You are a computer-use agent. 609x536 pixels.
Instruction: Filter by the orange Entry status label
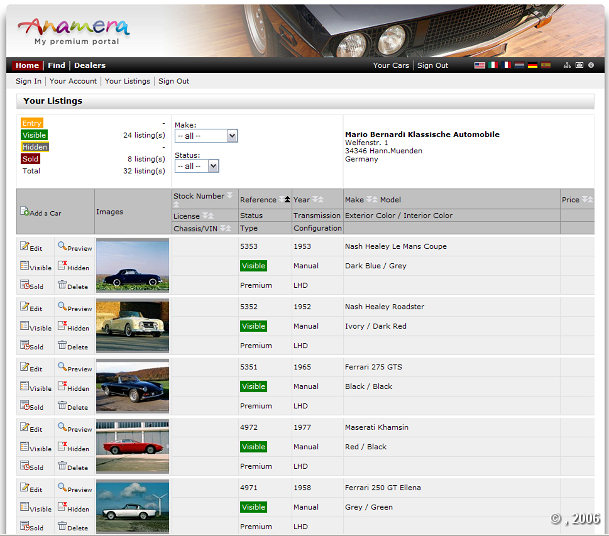click(x=32, y=123)
